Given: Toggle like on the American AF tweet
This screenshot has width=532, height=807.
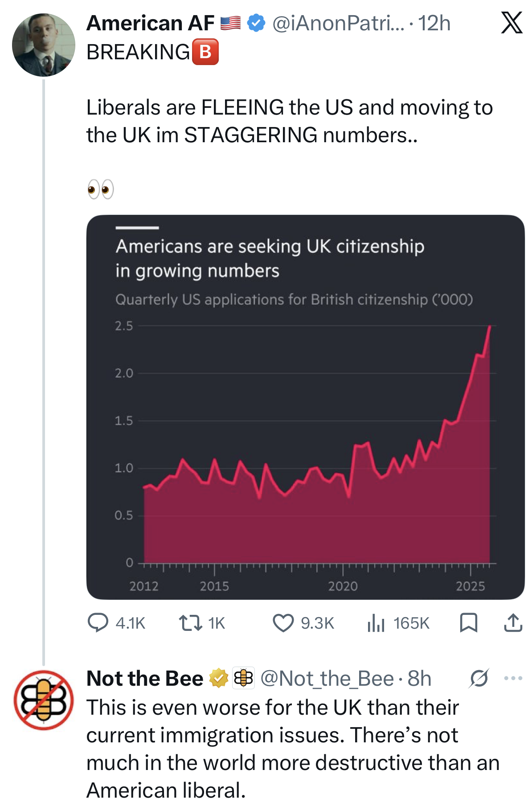Looking at the screenshot, I should point(284,623).
